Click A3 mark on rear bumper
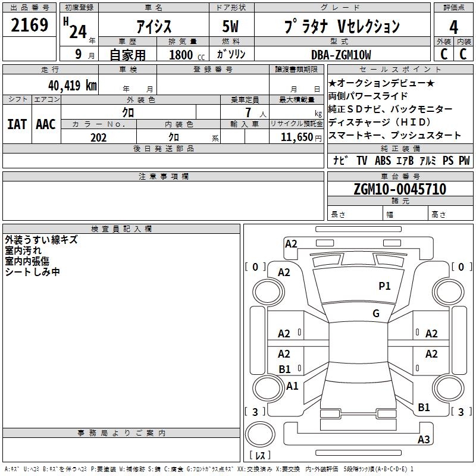This screenshot has width=476, height=476. [424, 439]
